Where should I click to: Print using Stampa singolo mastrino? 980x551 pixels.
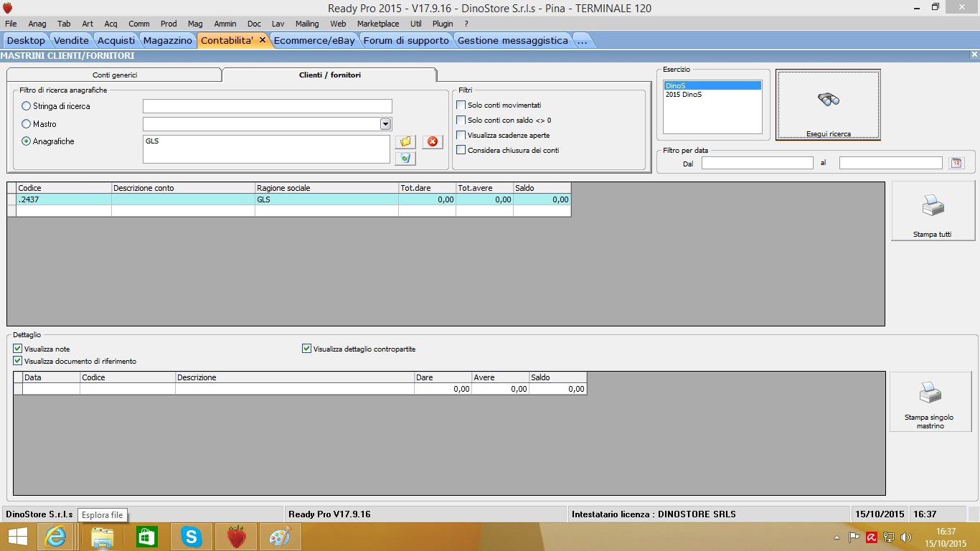click(930, 401)
